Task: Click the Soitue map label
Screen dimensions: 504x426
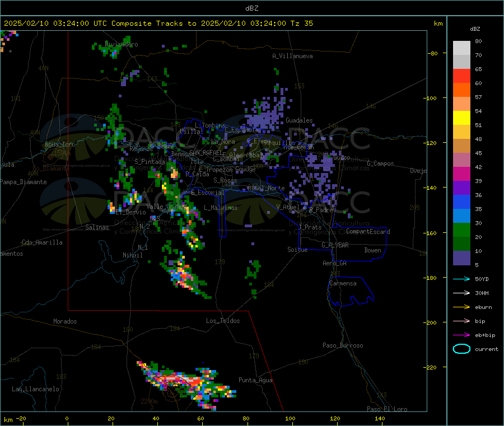Action: pos(297,250)
